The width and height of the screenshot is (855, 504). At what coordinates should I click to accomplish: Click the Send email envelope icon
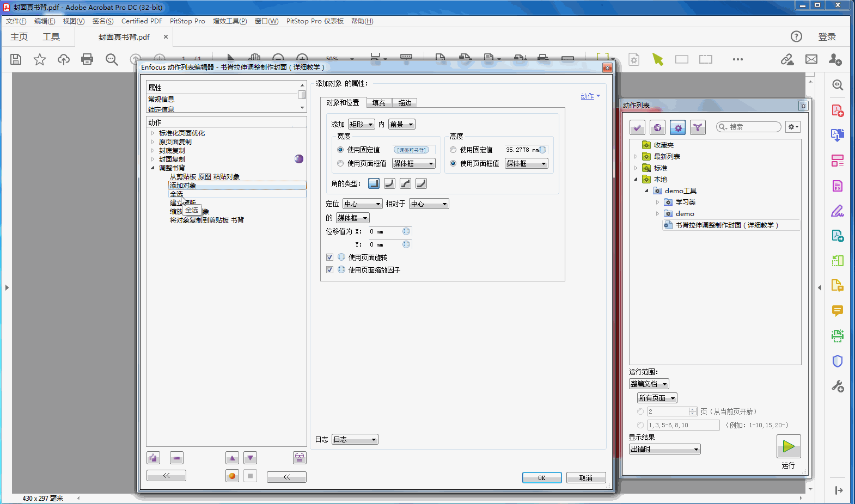[811, 59]
